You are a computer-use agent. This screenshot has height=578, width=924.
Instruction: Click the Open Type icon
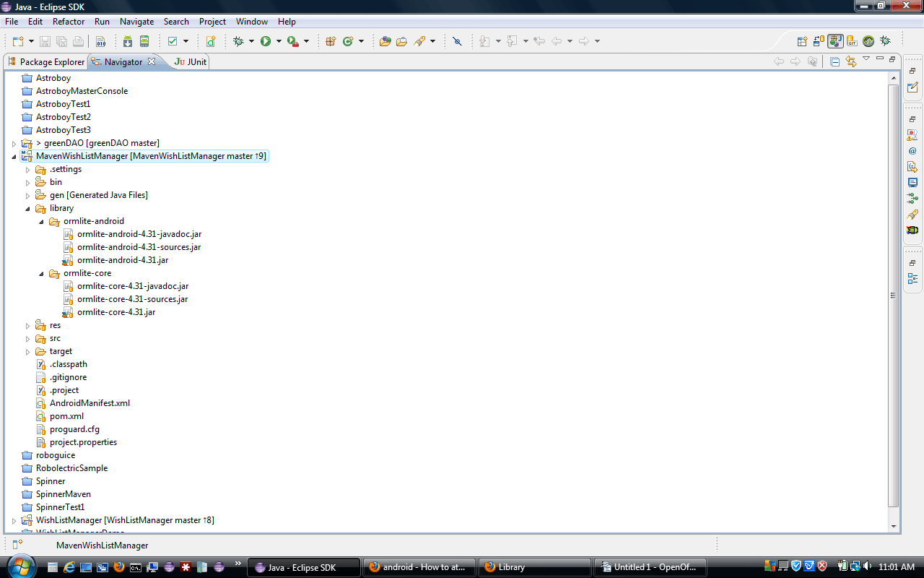point(385,41)
